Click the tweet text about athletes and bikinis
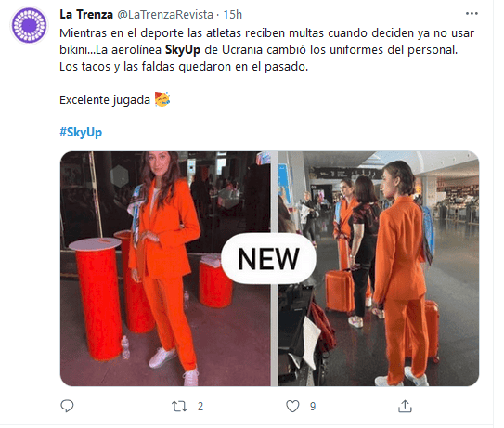 pos(266,50)
